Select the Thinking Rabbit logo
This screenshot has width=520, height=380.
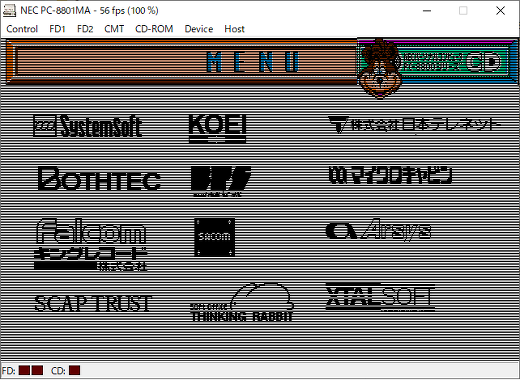click(x=242, y=302)
